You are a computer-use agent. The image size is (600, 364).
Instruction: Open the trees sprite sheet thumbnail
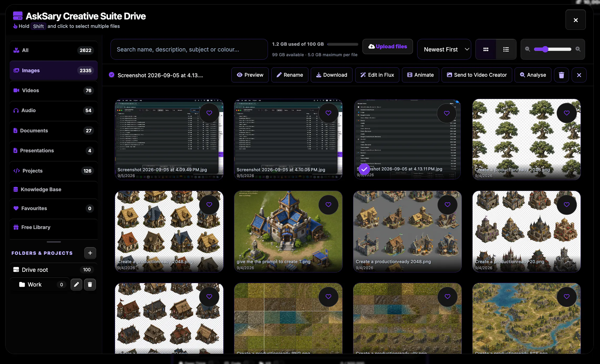(x=526, y=139)
